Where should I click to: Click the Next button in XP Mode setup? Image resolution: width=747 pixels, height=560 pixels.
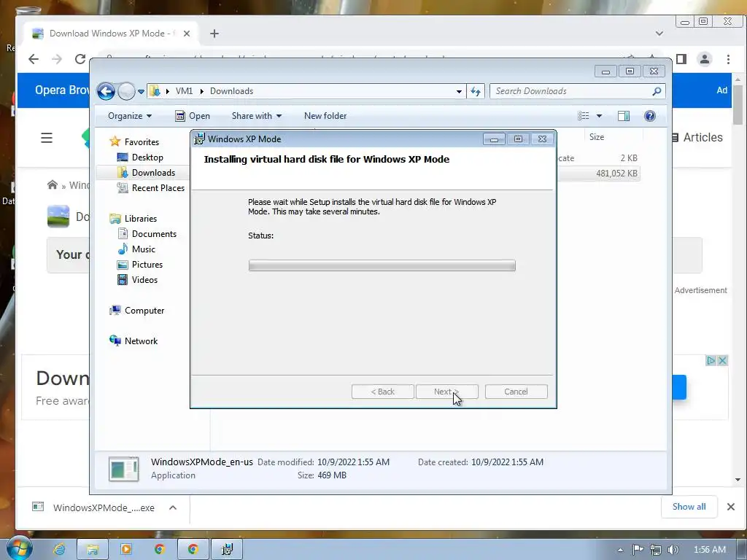click(x=447, y=392)
